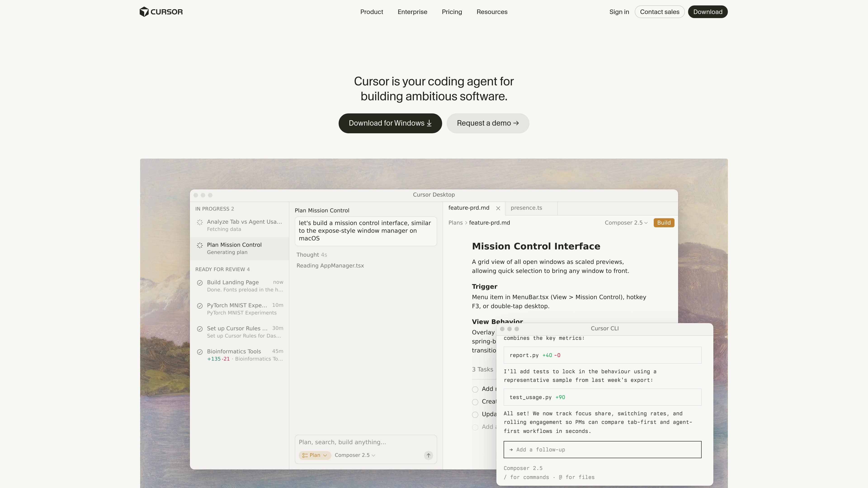Screen dimensions: 868x488
Task: Click the Contact sales button
Action: click(659, 12)
